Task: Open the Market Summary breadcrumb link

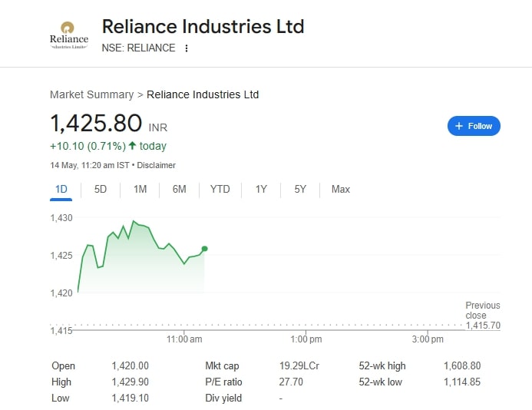Action: pos(91,94)
